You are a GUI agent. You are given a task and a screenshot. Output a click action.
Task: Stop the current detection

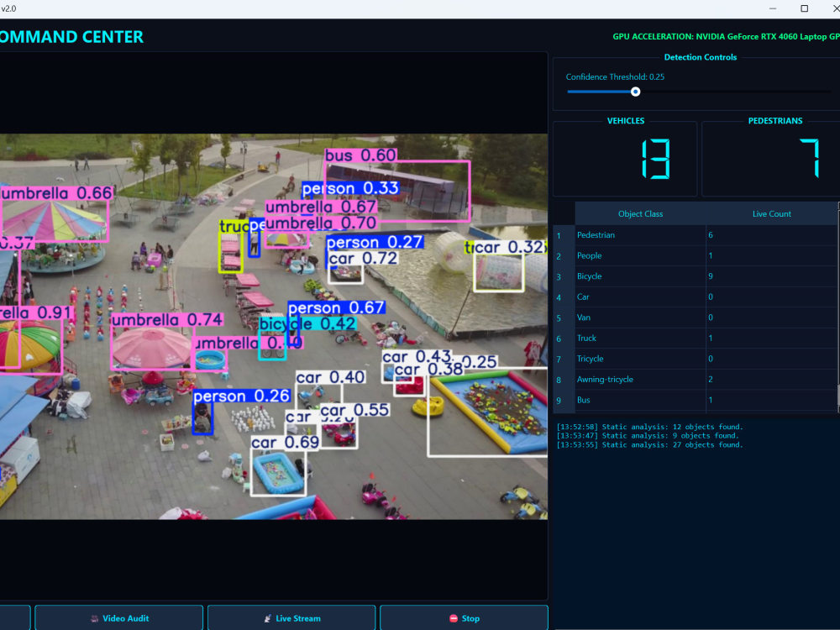pos(464,617)
